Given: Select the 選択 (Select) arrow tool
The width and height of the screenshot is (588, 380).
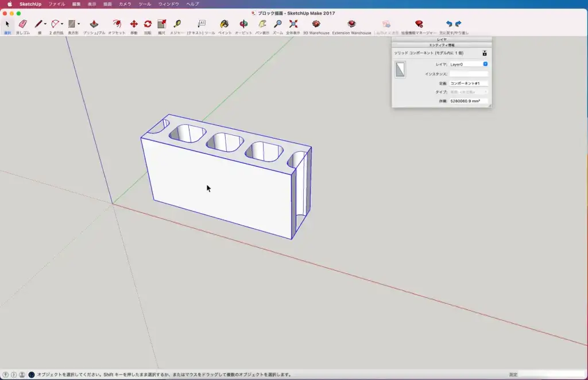Looking at the screenshot, I should pos(7,24).
